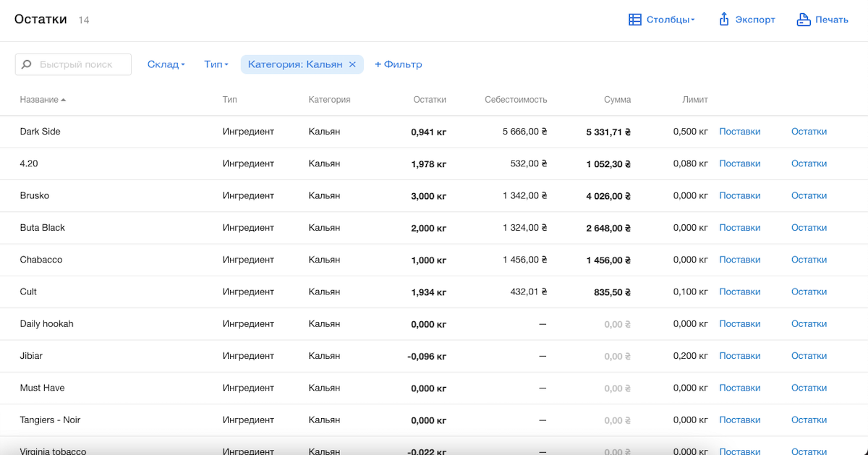Open Поставки for Buta Black
This screenshot has width=868, height=455.
pyautogui.click(x=740, y=228)
